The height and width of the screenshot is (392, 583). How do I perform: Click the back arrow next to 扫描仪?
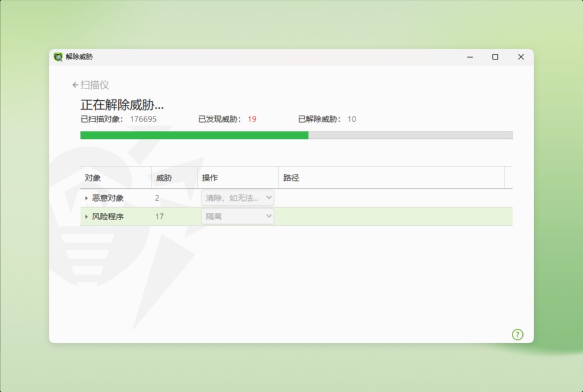[x=75, y=85]
